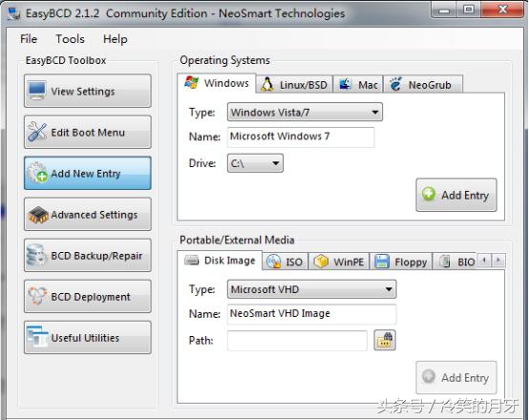The width and height of the screenshot is (529, 420).
Task: Open the File menu
Action: point(29,39)
